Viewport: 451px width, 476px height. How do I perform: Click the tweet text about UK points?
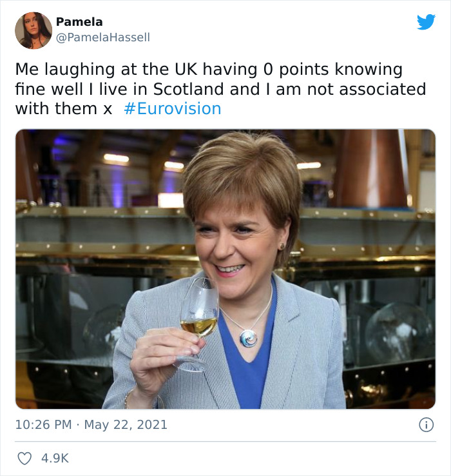pos(220,88)
